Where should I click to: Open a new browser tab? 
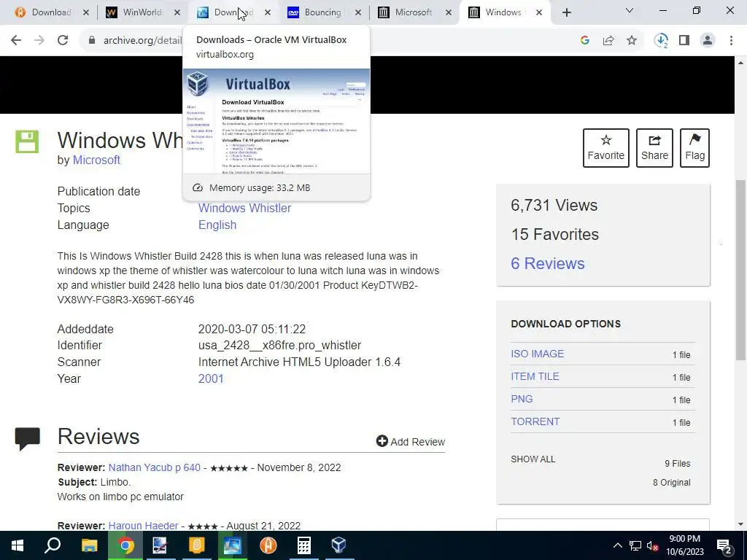[x=566, y=13]
